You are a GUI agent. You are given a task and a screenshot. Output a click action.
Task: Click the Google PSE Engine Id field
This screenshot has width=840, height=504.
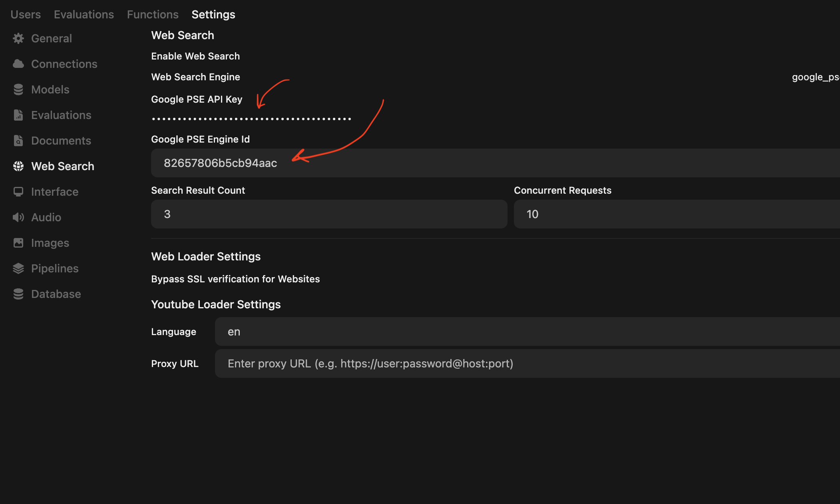point(496,163)
